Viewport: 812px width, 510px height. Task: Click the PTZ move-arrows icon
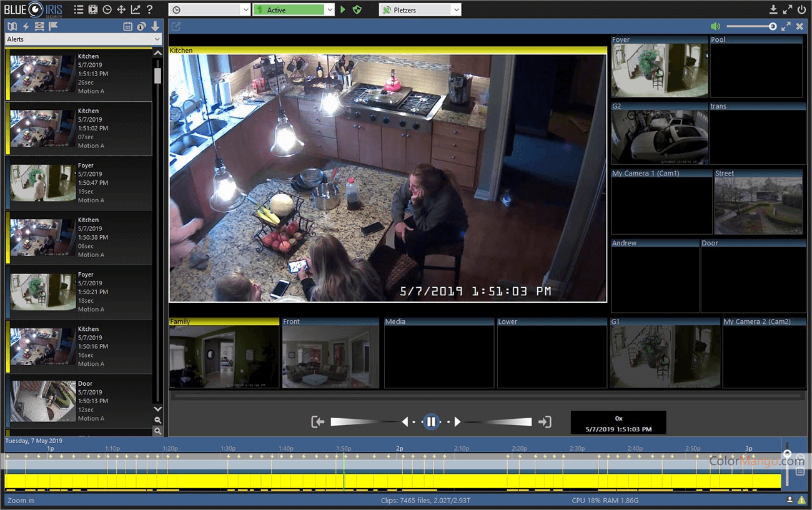tap(121, 9)
